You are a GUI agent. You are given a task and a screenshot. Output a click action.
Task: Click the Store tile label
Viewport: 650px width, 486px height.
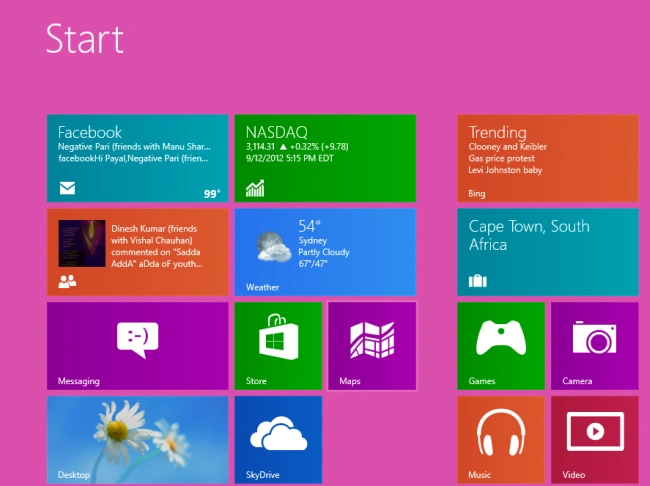(256, 381)
